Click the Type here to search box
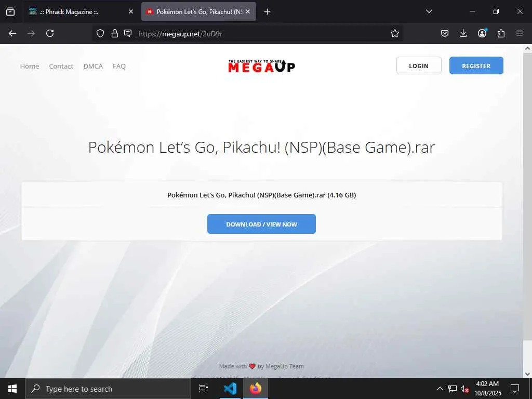Screen dimensions: 532x399 point(108,389)
